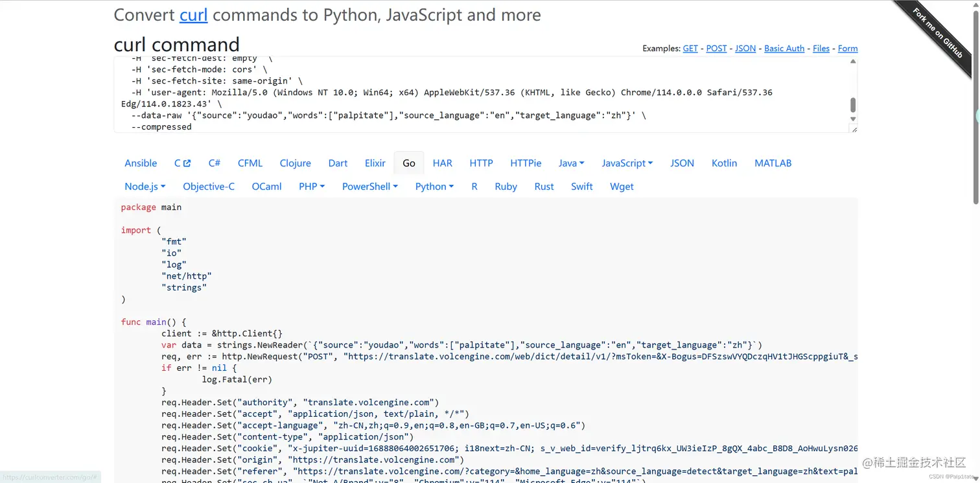The height and width of the screenshot is (483, 980).
Task: Select the R tab
Action: coord(474,187)
